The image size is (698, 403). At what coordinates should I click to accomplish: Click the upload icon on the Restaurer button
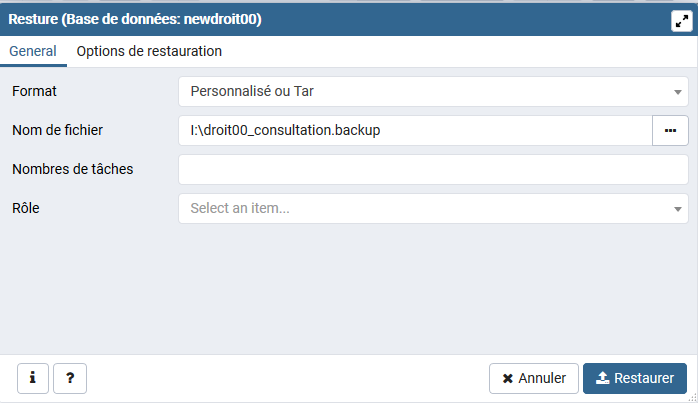(x=602, y=379)
